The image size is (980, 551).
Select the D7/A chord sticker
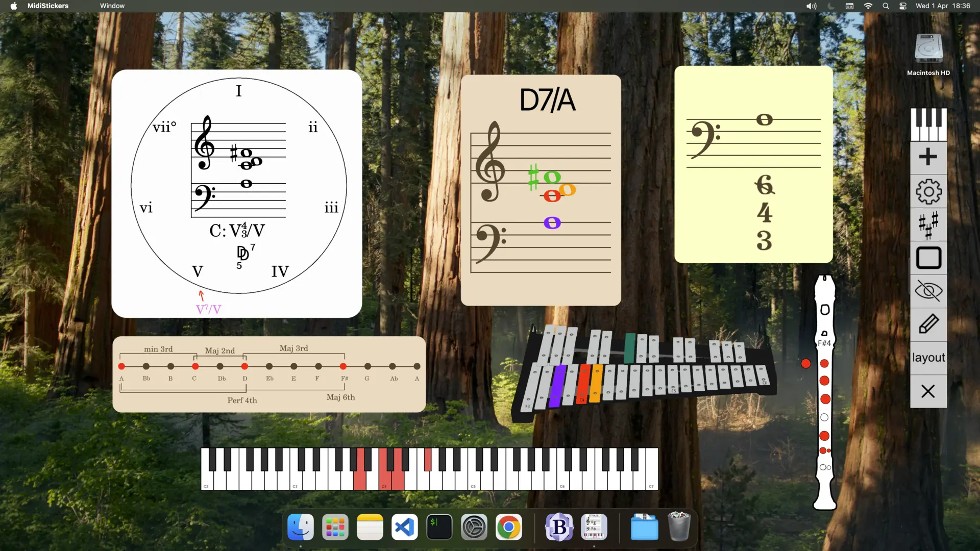point(541,189)
